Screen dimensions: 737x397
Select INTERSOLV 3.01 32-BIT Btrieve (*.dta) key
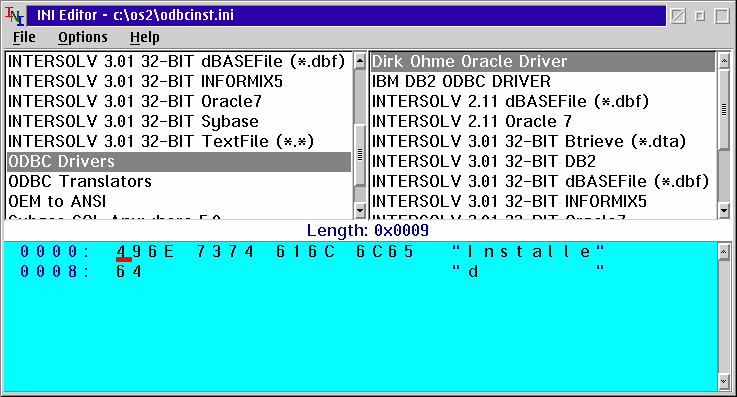click(x=543, y=141)
